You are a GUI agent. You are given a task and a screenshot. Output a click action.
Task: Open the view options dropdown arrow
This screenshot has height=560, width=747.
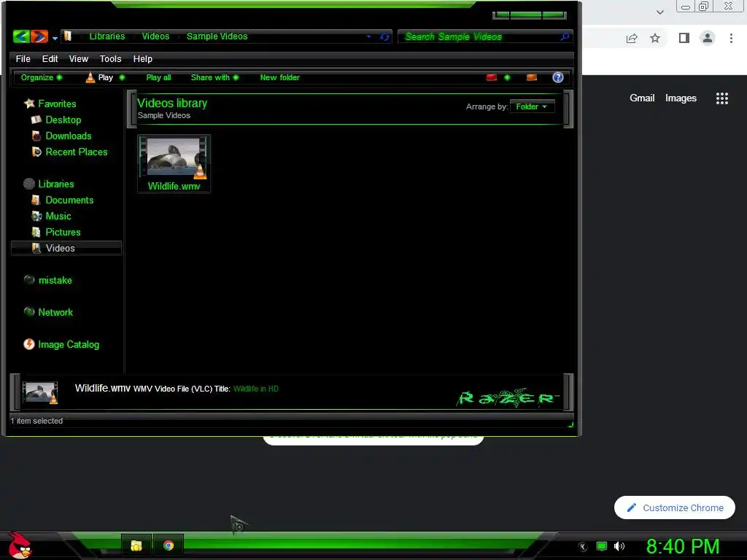pyautogui.click(x=508, y=77)
